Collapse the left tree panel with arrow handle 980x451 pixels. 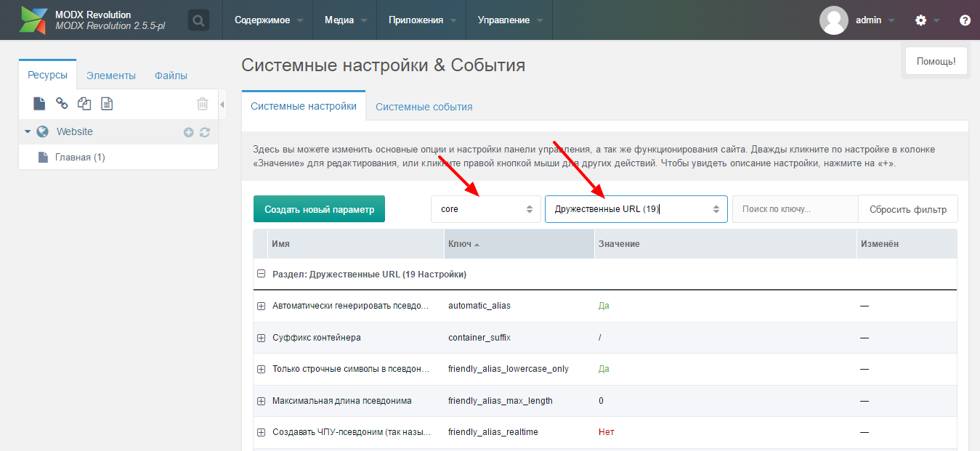tap(222, 105)
